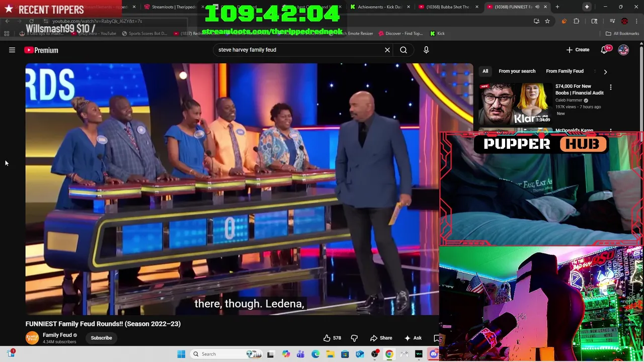Open the $74,000 For New Boobs video title
The height and width of the screenshot is (362, 644).
[x=579, y=89]
